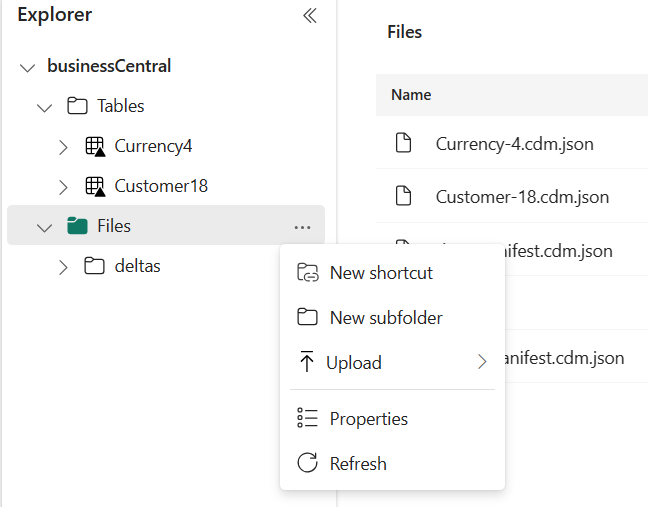Click the Upload arrow icon
Screen dimensions: 648x507
point(307,361)
